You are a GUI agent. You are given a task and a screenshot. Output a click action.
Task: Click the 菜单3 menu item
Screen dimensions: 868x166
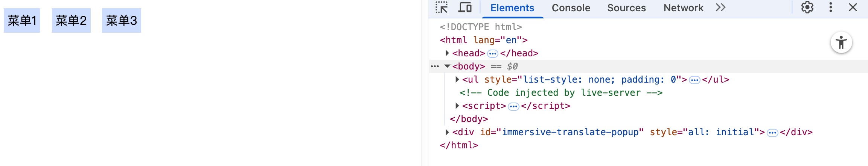(121, 20)
